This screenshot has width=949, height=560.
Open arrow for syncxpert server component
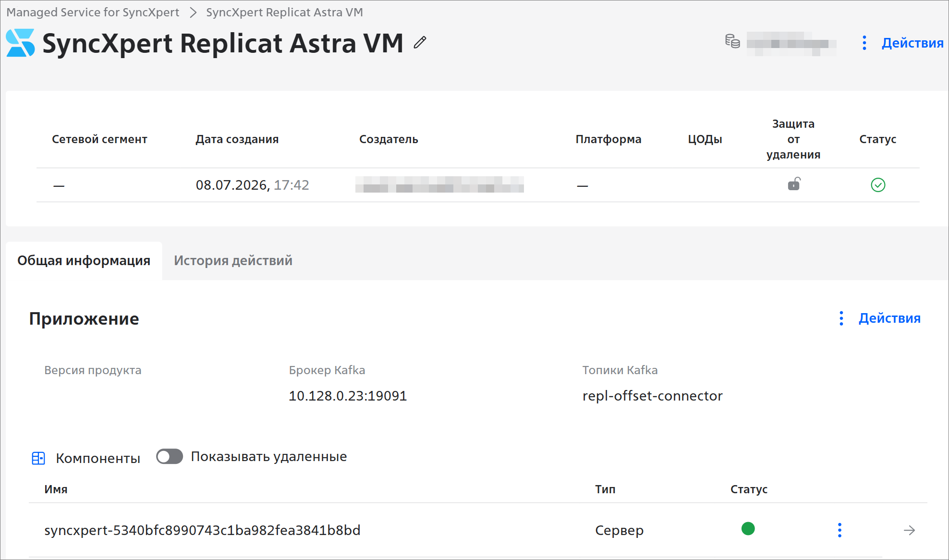pyautogui.click(x=909, y=530)
